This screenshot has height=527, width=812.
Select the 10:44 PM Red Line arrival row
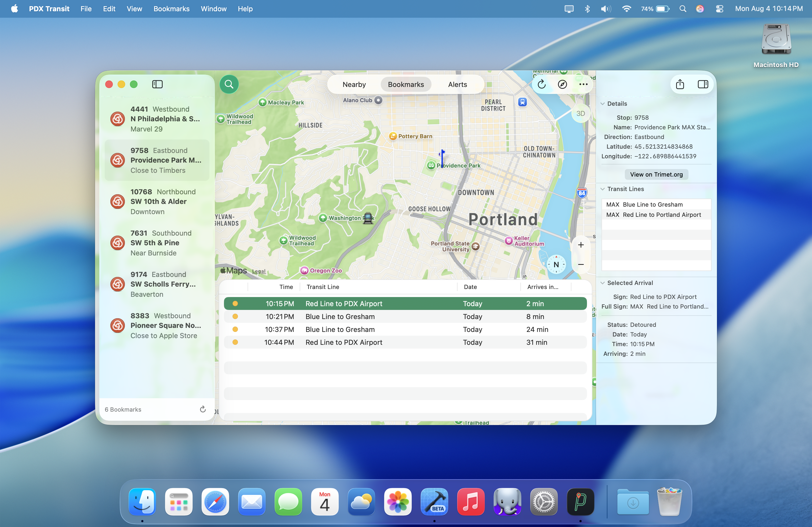[x=405, y=342]
